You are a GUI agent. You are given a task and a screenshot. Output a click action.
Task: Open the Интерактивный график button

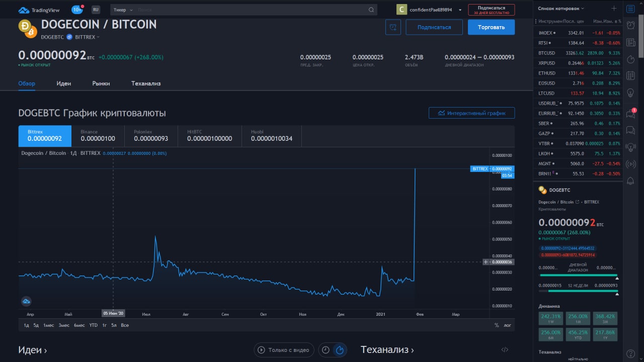point(471,113)
